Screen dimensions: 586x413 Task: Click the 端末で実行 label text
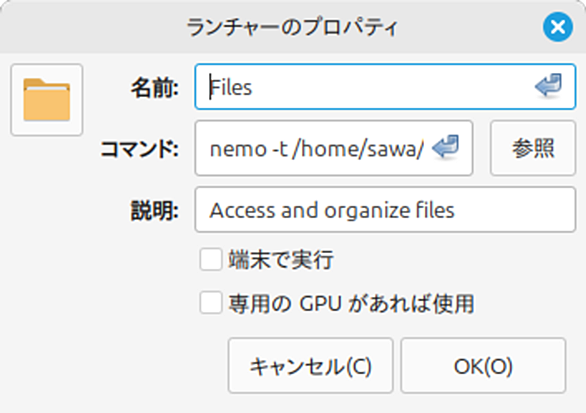point(281,259)
